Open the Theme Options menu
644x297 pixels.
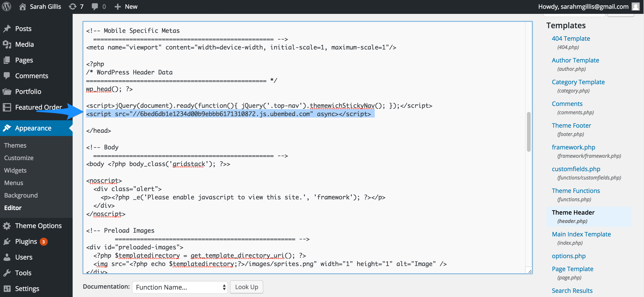[38, 226]
